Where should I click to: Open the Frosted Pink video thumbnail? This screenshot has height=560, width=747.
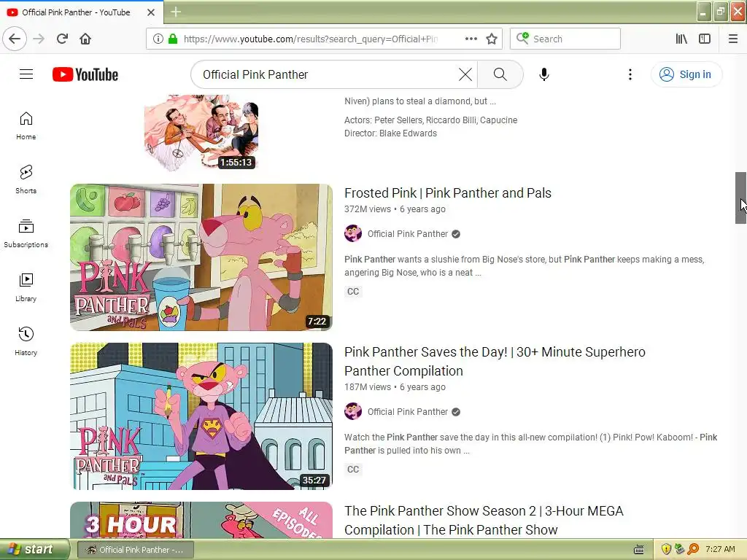pyautogui.click(x=201, y=257)
